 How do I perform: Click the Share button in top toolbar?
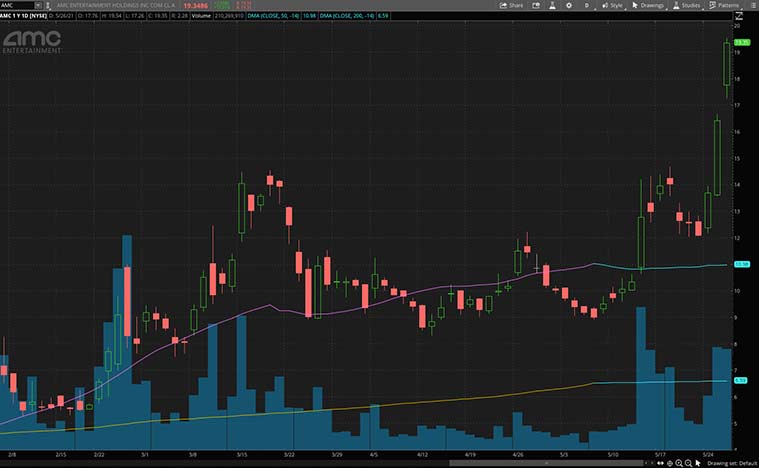click(x=511, y=5)
